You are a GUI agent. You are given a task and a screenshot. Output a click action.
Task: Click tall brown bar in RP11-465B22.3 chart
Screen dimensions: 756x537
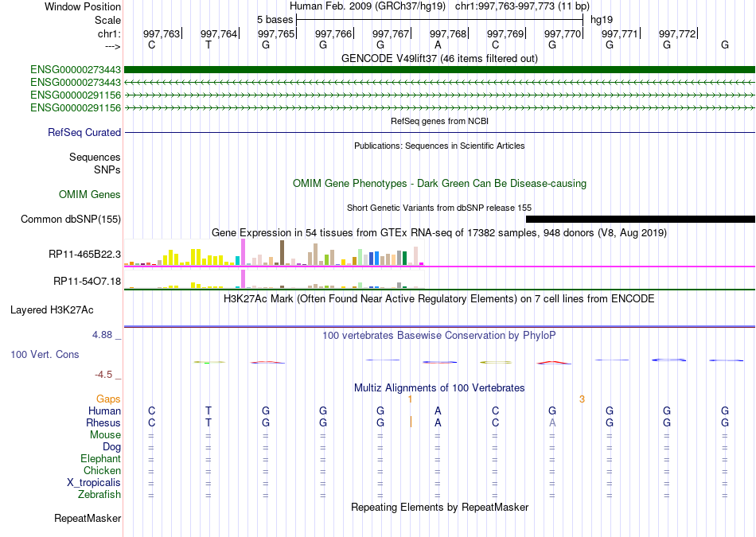(282, 253)
